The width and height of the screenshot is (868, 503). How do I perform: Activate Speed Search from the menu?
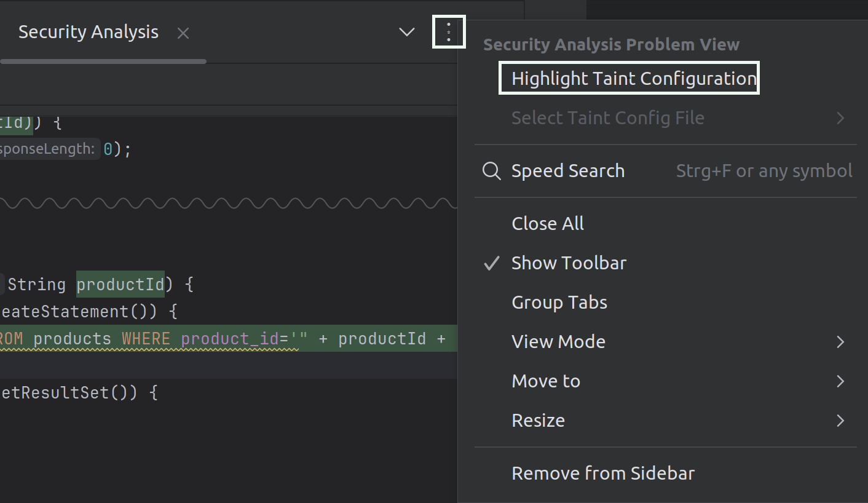(x=567, y=171)
